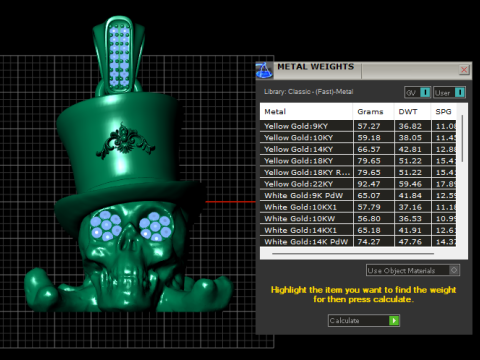
Task: Sort by the SPG column header
Action: coord(444,112)
